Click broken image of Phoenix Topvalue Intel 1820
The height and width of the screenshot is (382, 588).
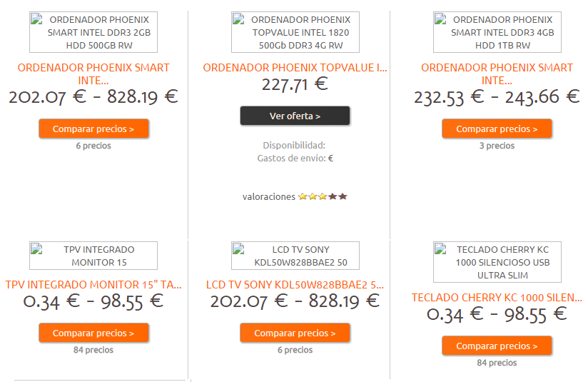pyautogui.click(x=295, y=32)
